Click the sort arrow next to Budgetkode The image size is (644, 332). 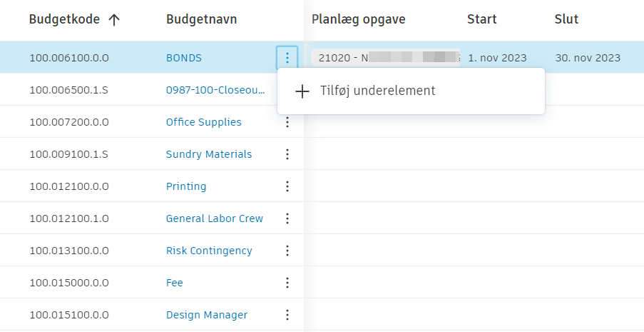[x=114, y=20]
